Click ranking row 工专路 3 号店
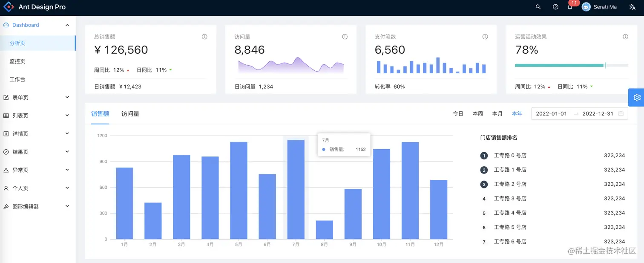Viewport: 644px width, 263px height. point(552,199)
